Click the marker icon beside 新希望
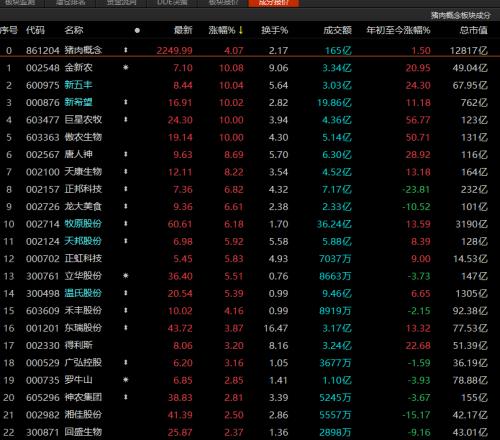 tap(126, 102)
